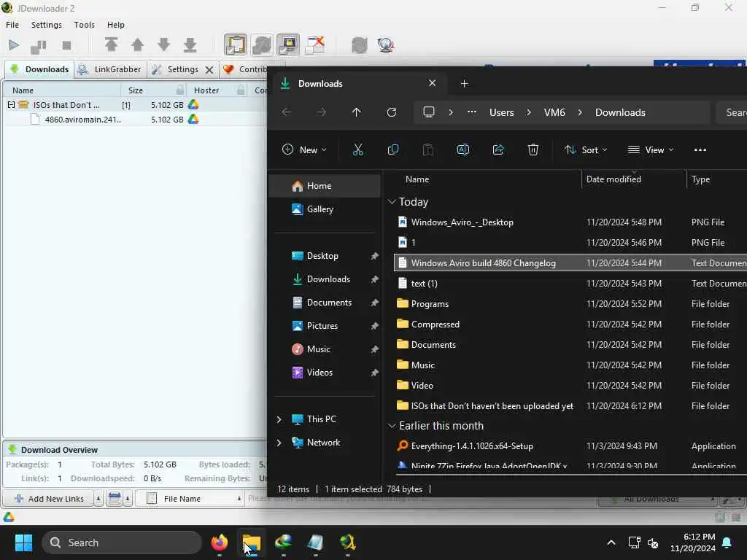
Task: Click the This PC monitor breadcrumb icon
Action: [x=429, y=112]
